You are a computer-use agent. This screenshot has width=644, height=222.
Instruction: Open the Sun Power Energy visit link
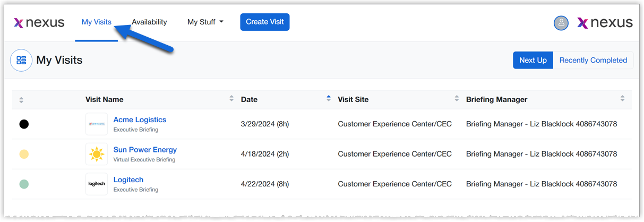tap(145, 150)
